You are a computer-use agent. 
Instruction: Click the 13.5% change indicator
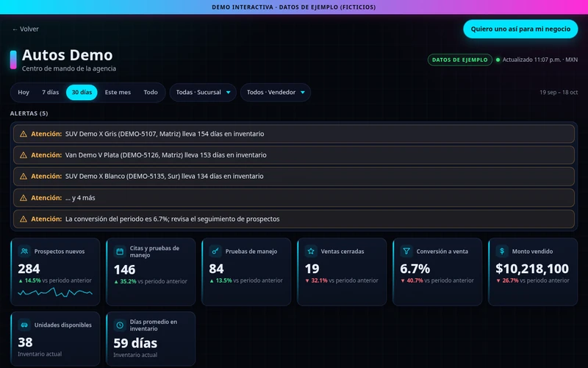click(x=221, y=280)
